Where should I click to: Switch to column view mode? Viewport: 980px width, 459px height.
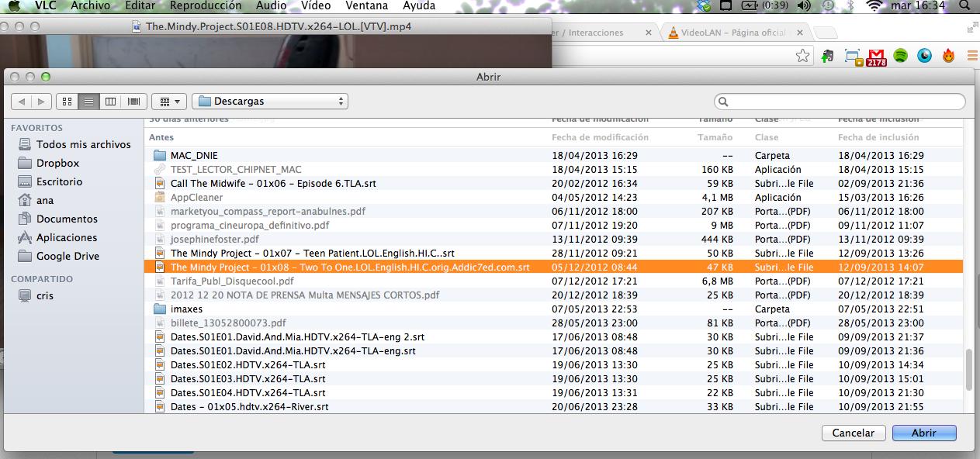coord(111,102)
